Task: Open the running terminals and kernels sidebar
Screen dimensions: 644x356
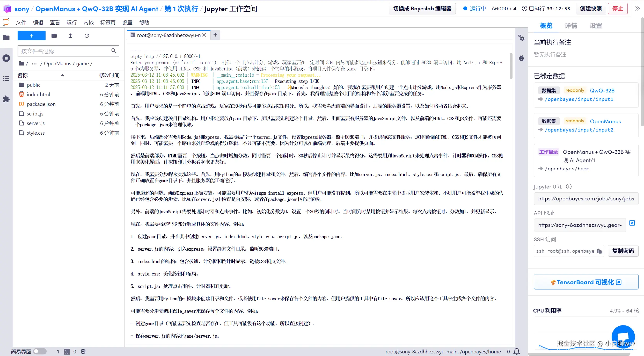Action: [6, 58]
